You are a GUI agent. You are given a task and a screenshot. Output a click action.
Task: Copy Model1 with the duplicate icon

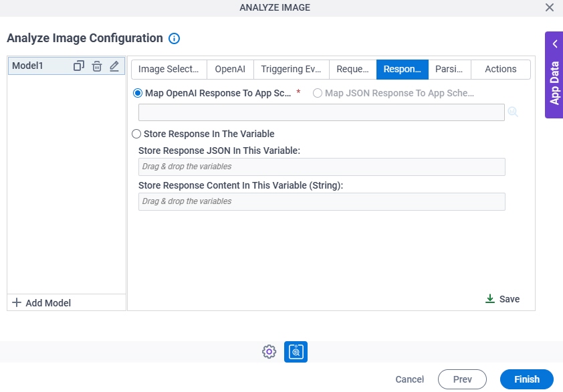pos(79,66)
